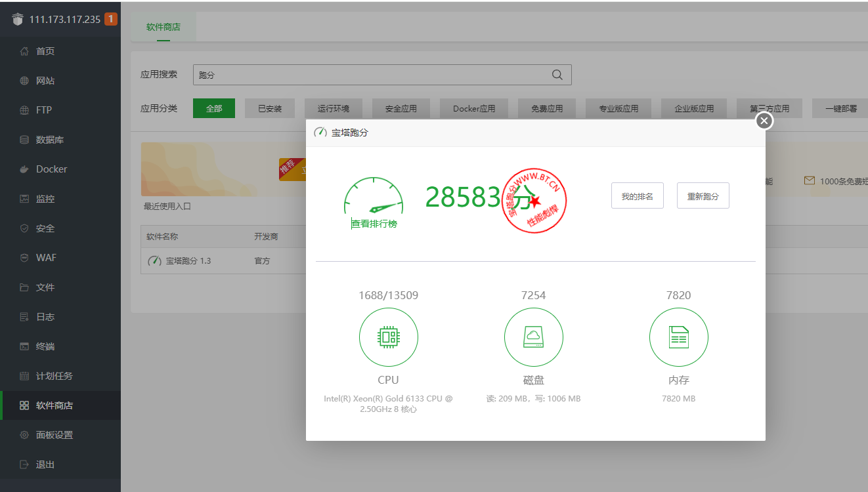The height and width of the screenshot is (492, 868).
Task: Click the gauge icon in 宝塔跑分 1.3 row
Action: [154, 261]
